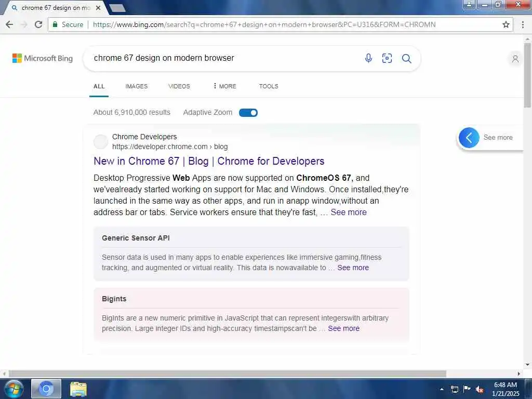
Task: Click the Microsoft Bing logo
Action: click(x=43, y=58)
